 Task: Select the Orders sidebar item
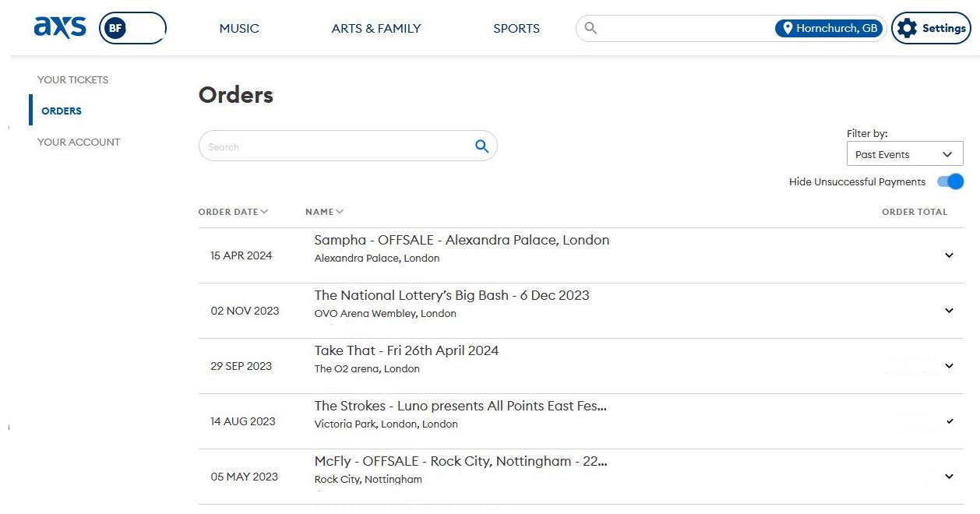62,111
